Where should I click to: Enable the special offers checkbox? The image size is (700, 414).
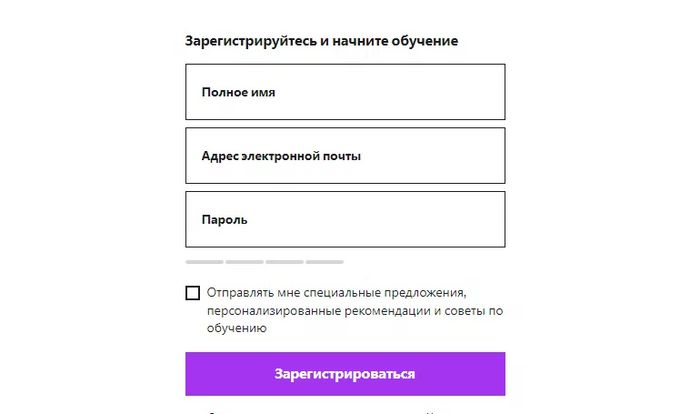click(192, 293)
